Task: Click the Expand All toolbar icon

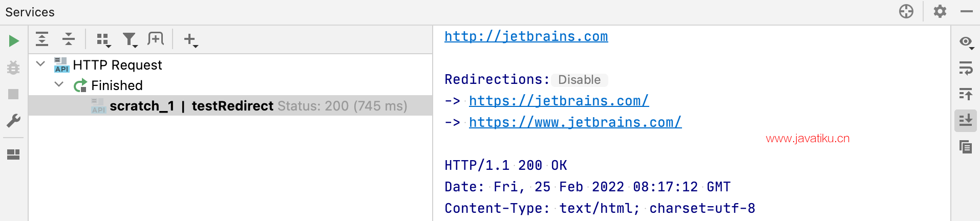Action: pyautogui.click(x=42, y=39)
